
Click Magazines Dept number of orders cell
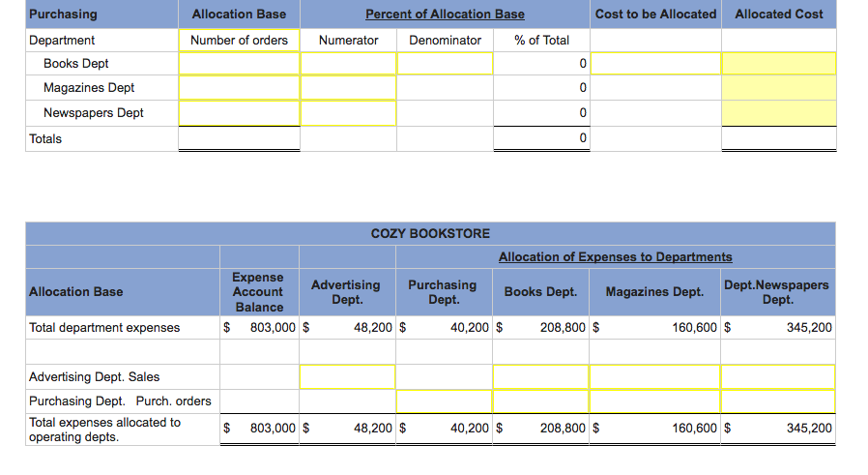pyautogui.click(x=239, y=88)
